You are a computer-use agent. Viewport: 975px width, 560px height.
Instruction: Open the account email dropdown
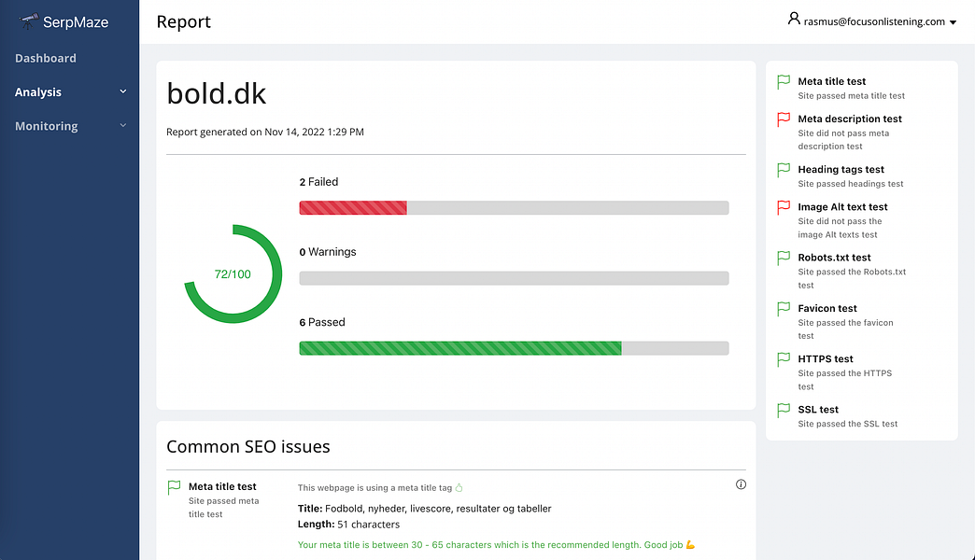(953, 22)
